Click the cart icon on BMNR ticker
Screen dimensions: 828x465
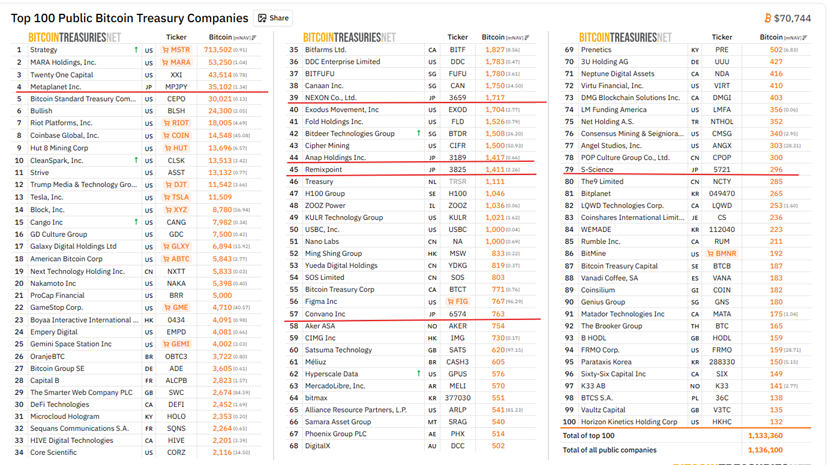click(719, 254)
